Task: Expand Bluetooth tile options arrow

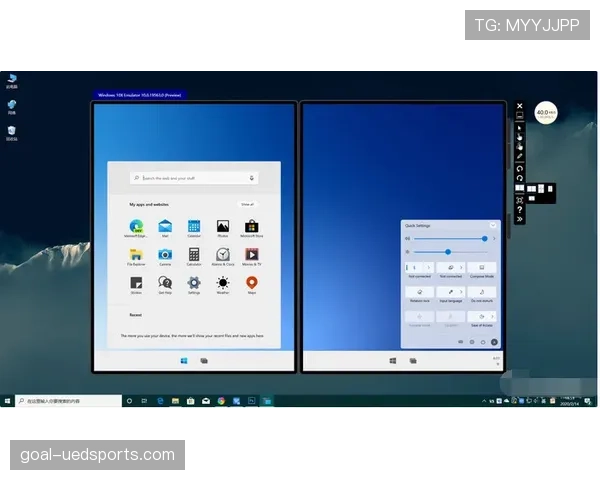Action: [429, 267]
